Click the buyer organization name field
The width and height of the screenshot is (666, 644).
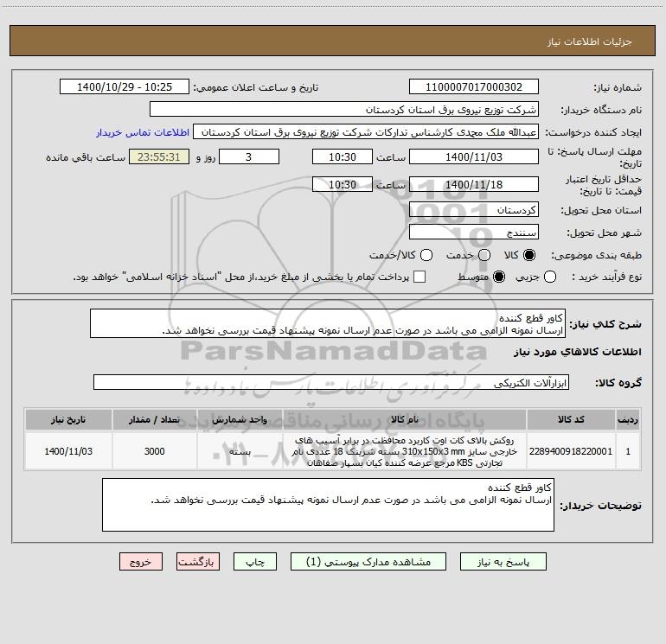pyautogui.click(x=344, y=109)
